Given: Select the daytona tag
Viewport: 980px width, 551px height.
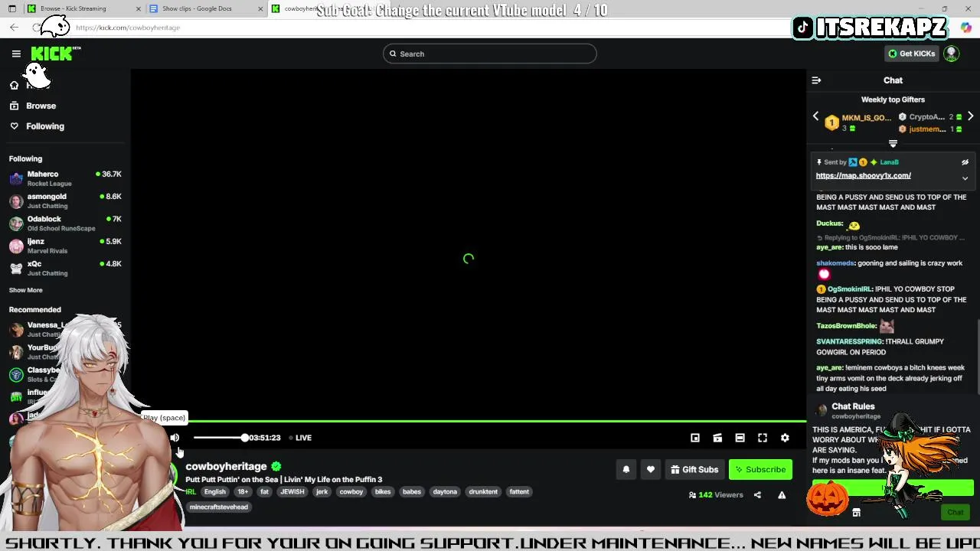Looking at the screenshot, I should (445, 492).
